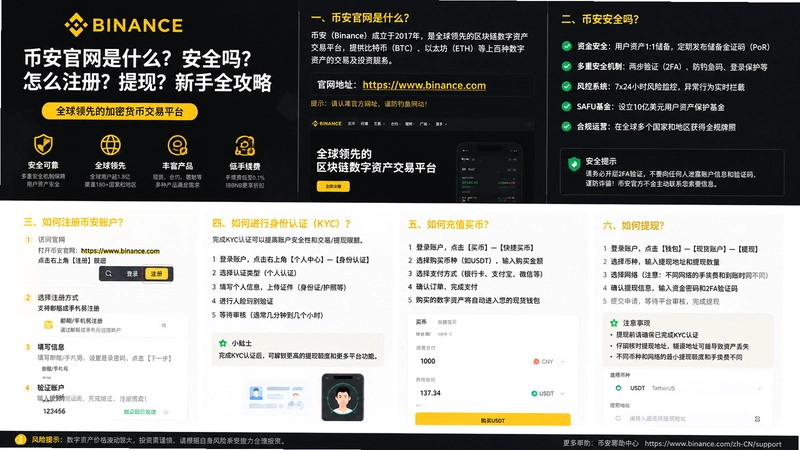Open the 邮箱/手机号注册 option row
The width and height of the screenshot is (800, 450).
coord(112,325)
